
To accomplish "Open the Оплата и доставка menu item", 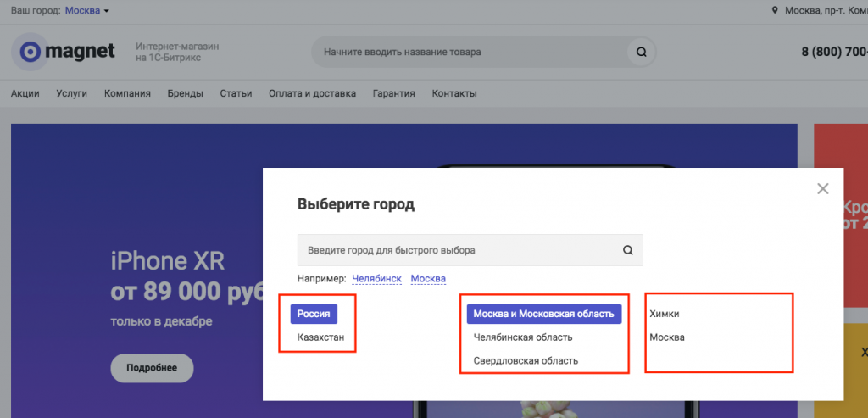I will point(312,93).
